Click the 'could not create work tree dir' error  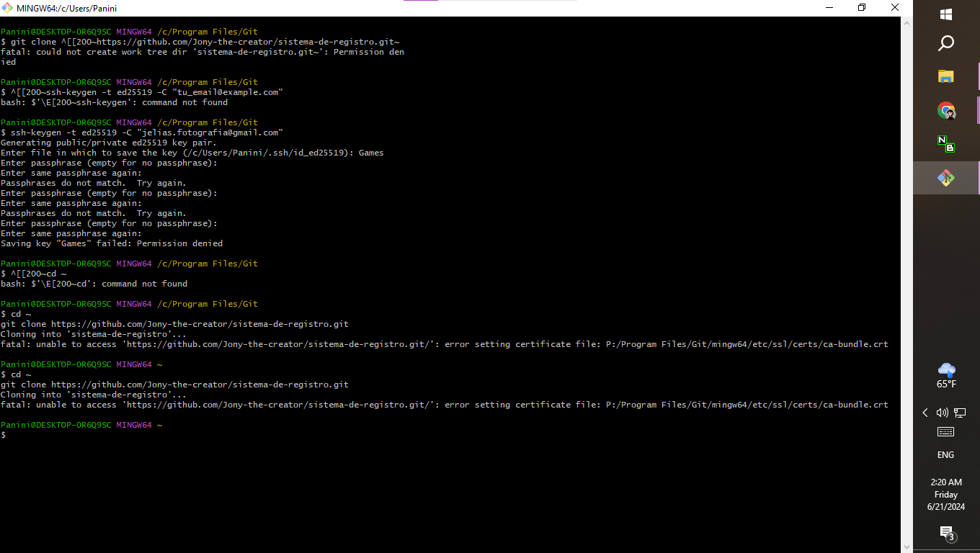pyautogui.click(x=202, y=57)
